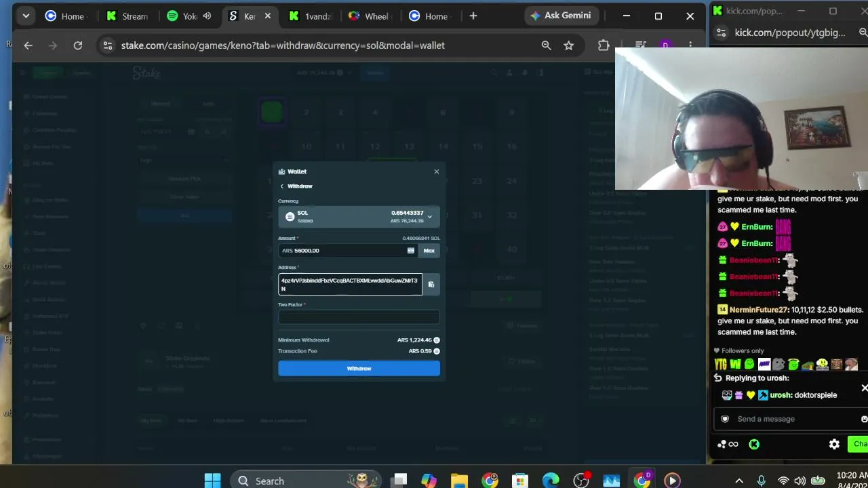Launch Copilot from the taskbar

pyautogui.click(x=429, y=481)
